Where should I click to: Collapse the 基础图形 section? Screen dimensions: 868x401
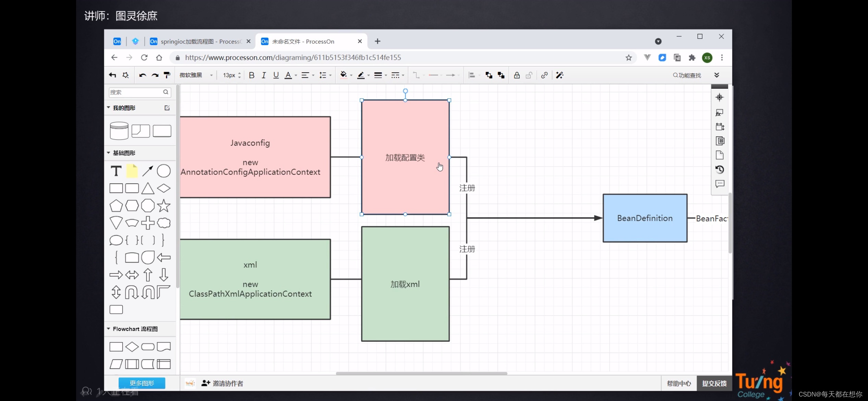[108, 153]
